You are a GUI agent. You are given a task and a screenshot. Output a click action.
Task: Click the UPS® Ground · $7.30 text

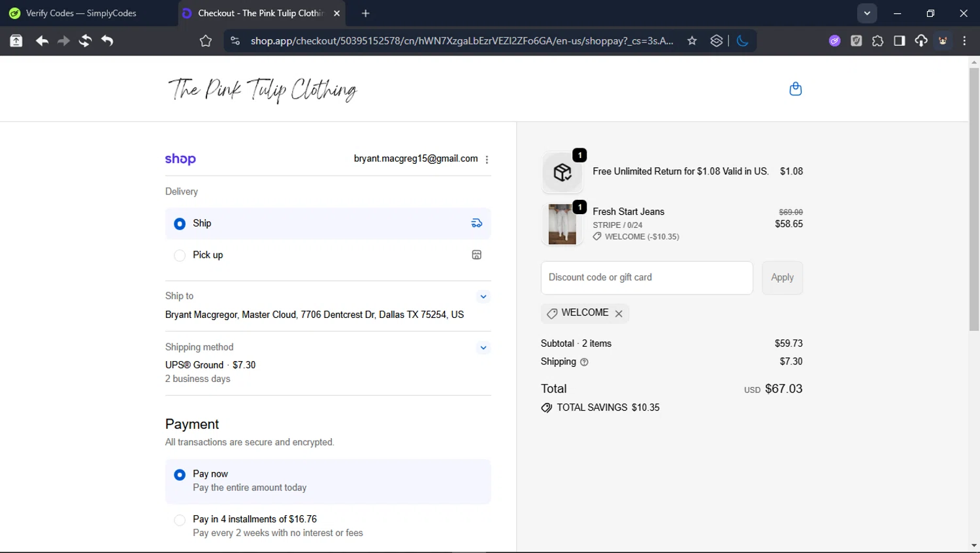pyautogui.click(x=210, y=365)
